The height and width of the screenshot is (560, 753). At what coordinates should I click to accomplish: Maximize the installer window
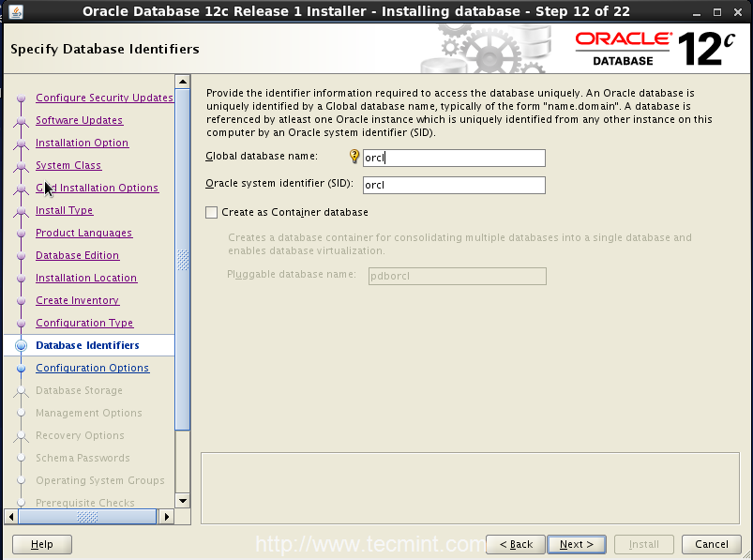coord(717,12)
